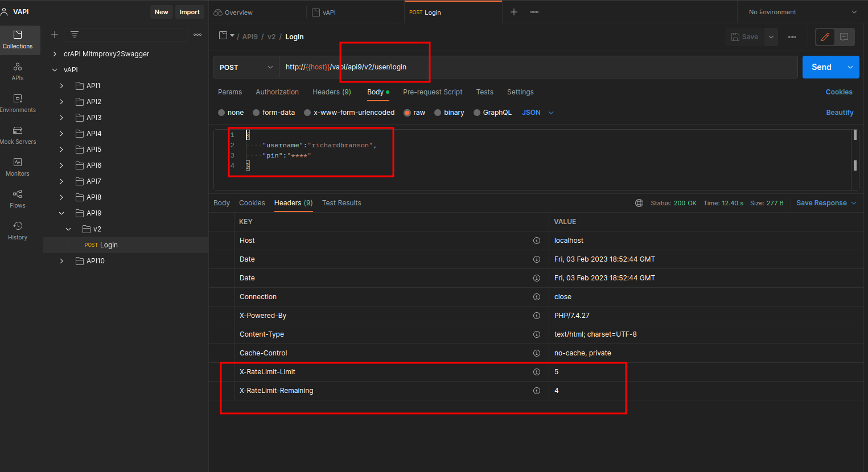The width and height of the screenshot is (868, 472).
Task: Click info icon in X-Powered-By header row
Action: click(x=536, y=316)
